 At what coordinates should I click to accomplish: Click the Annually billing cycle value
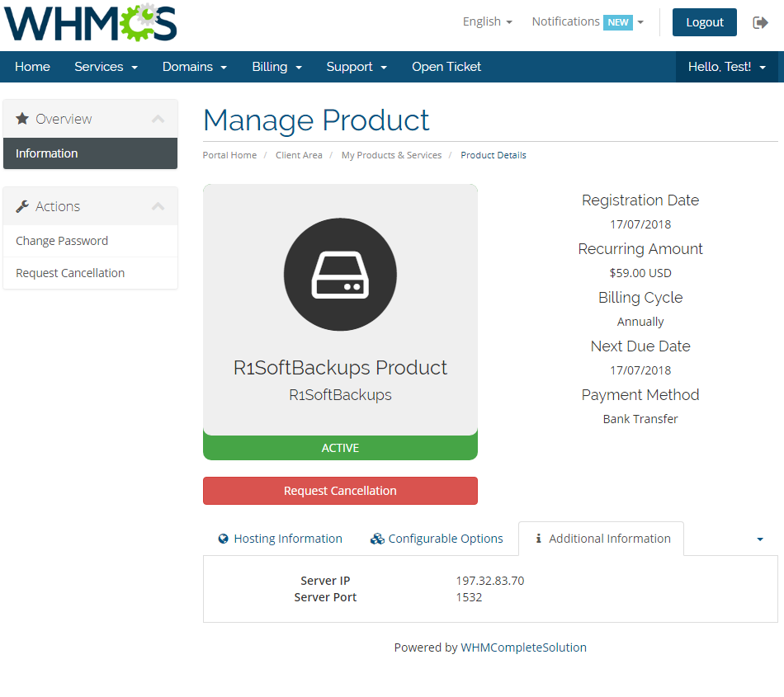640,321
